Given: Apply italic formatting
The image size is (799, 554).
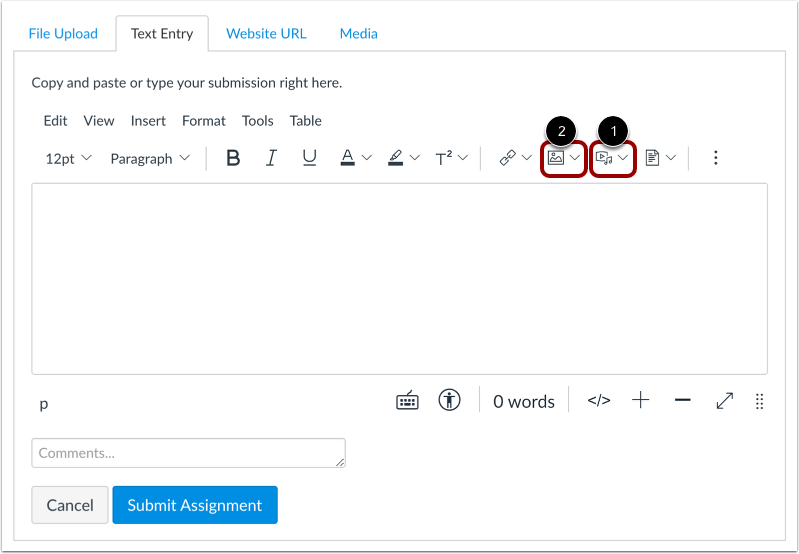Looking at the screenshot, I should 272,158.
